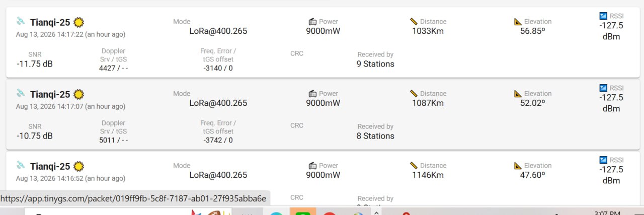Click LoRa@400.265 mode in 14:17:22 packet
This screenshot has height=215, width=644.
click(218, 31)
